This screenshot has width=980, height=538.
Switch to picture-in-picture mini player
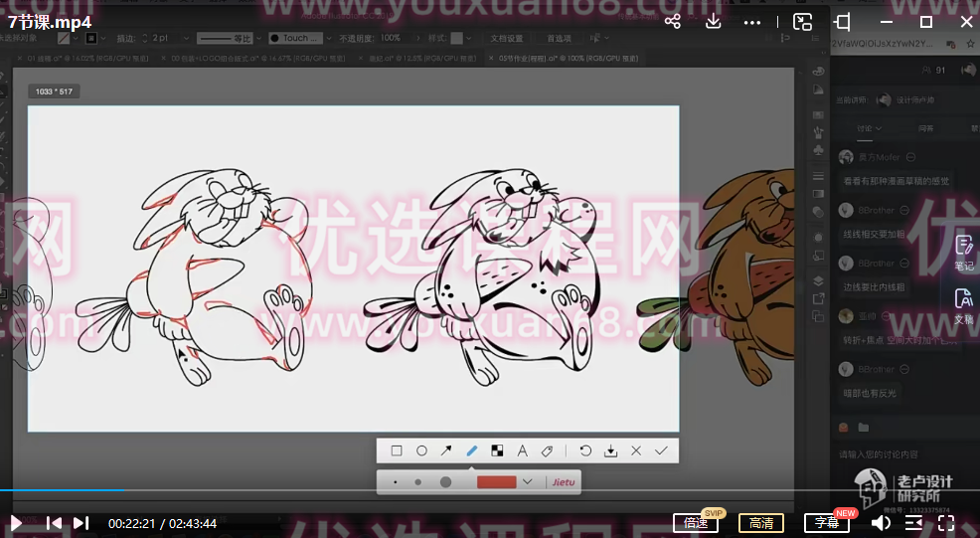[x=802, y=22]
